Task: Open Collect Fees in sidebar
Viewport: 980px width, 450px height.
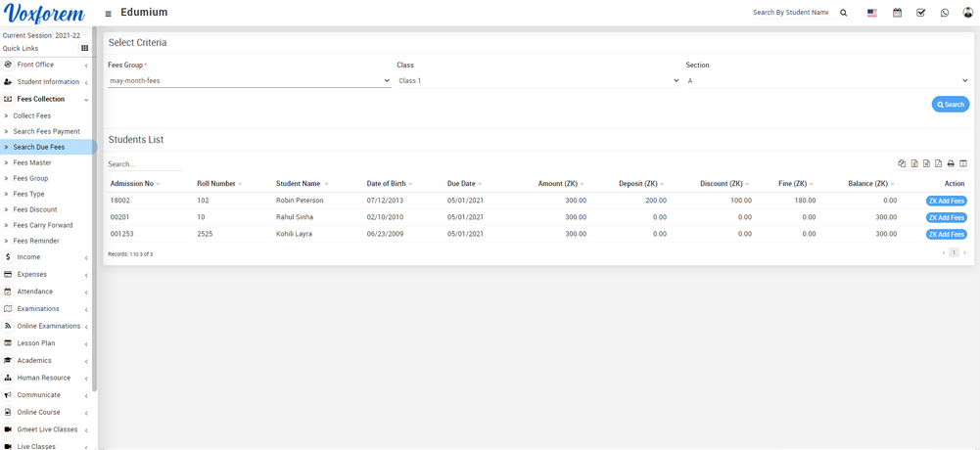Action: [32, 115]
